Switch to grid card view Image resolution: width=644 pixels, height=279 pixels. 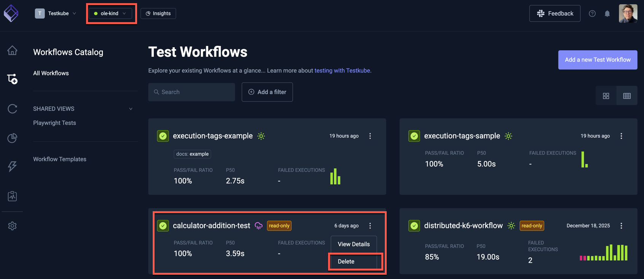(606, 96)
